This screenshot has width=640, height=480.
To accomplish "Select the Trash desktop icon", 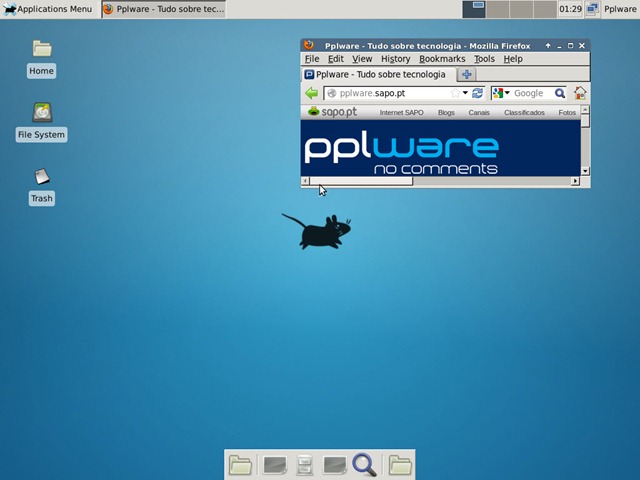I will coord(42,187).
